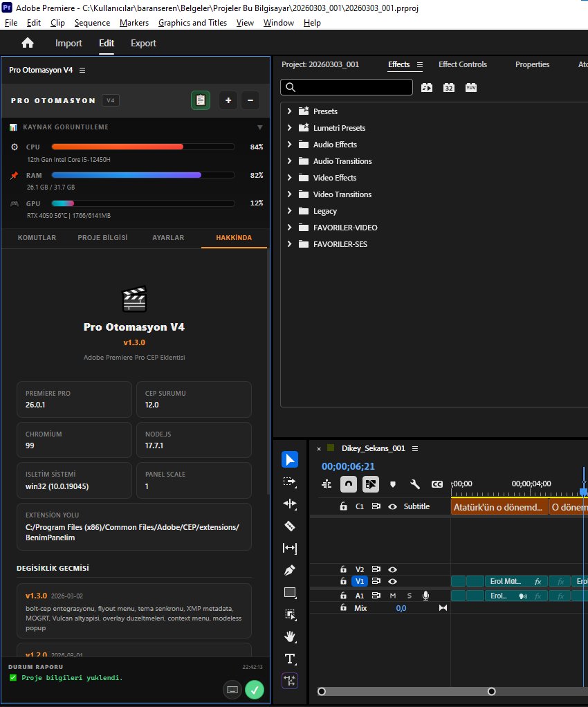Select the Pen tool
588x707 pixels.
point(289,570)
